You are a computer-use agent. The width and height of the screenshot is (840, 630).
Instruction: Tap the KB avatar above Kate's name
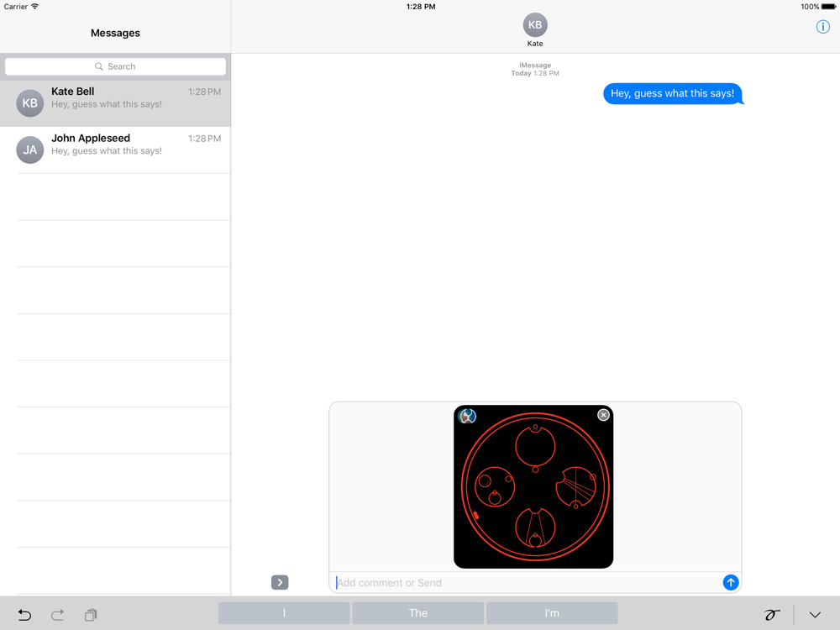(534, 24)
